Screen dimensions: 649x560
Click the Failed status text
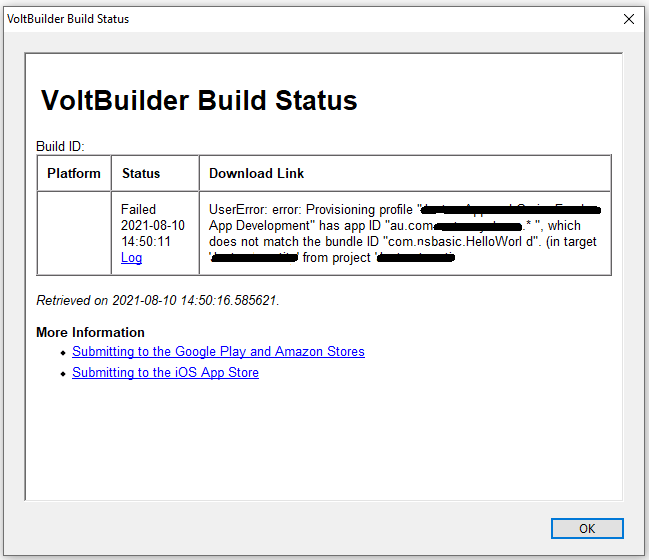pos(138,209)
